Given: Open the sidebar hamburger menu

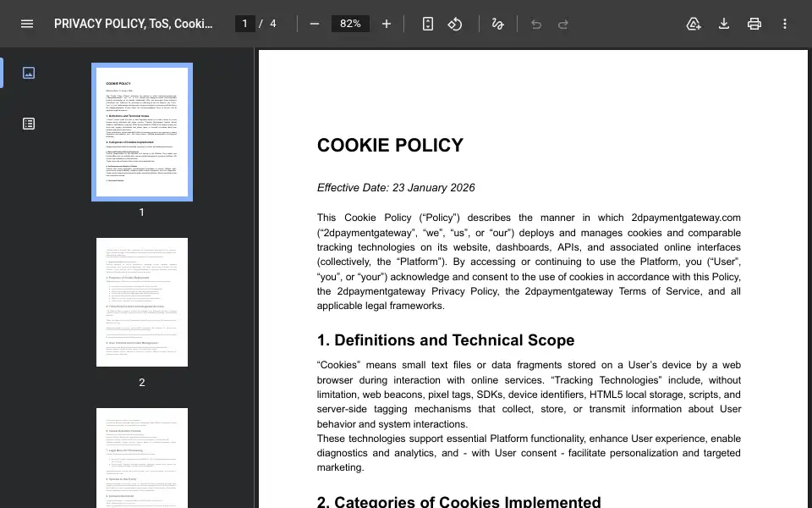Looking at the screenshot, I should [x=27, y=24].
